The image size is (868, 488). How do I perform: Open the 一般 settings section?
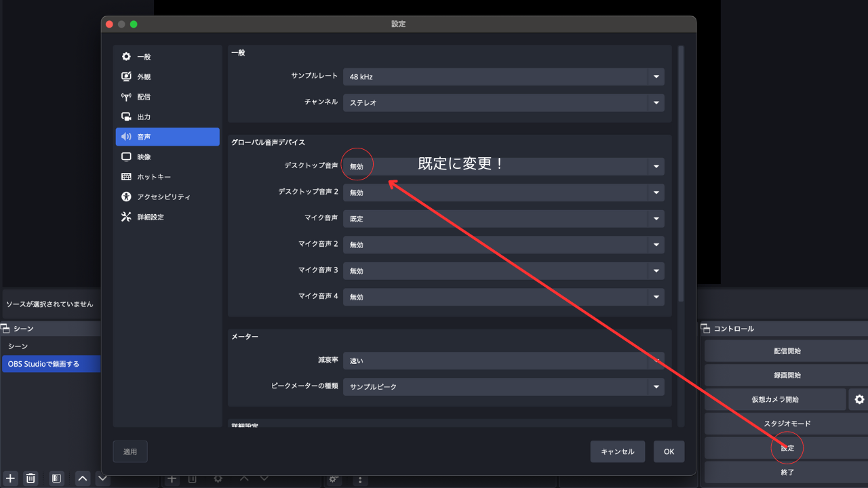[167, 57]
